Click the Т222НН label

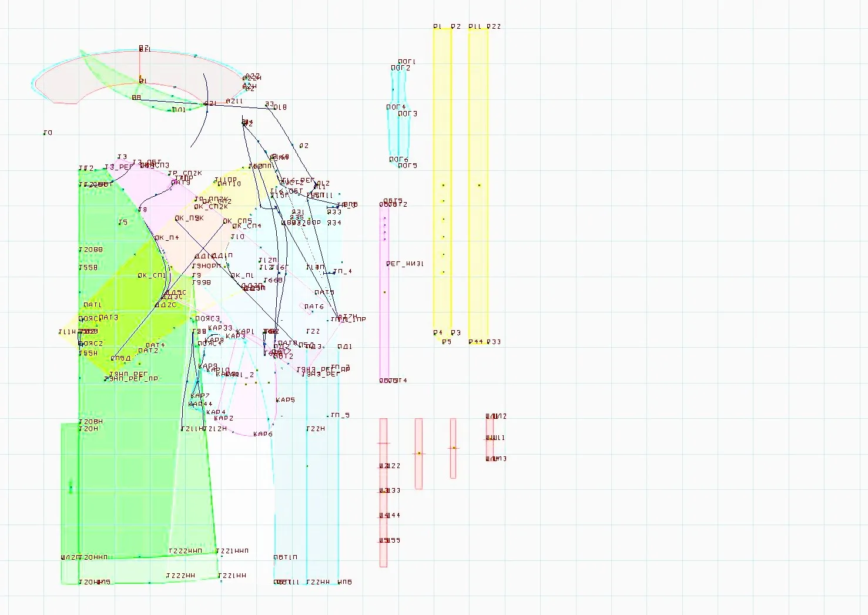click(x=180, y=576)
